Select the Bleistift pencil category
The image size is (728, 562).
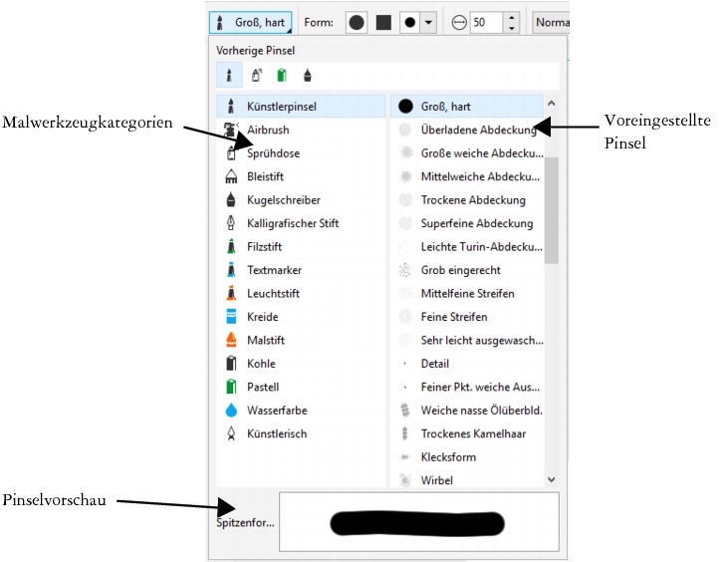tap(231, 176)
